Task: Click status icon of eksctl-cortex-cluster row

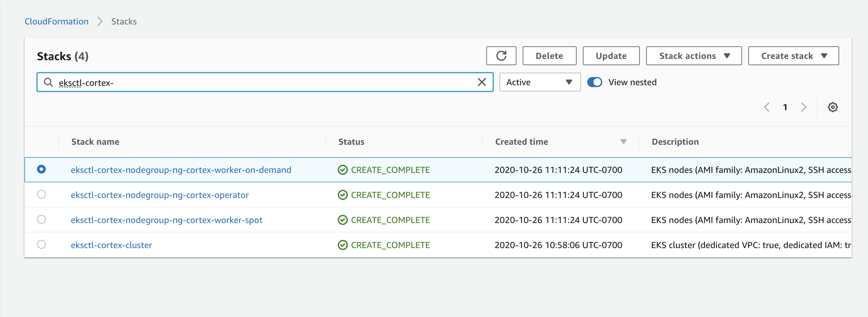Action: coord(342,245)
